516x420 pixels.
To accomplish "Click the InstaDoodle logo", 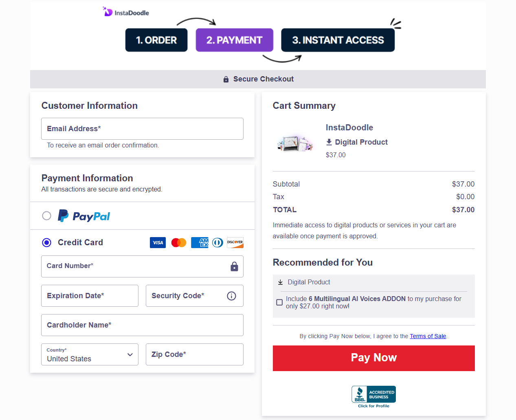I will tap(126, 12).
